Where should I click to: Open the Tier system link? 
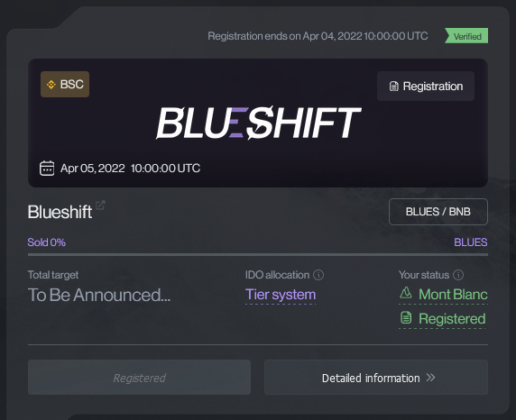point(281,295)
